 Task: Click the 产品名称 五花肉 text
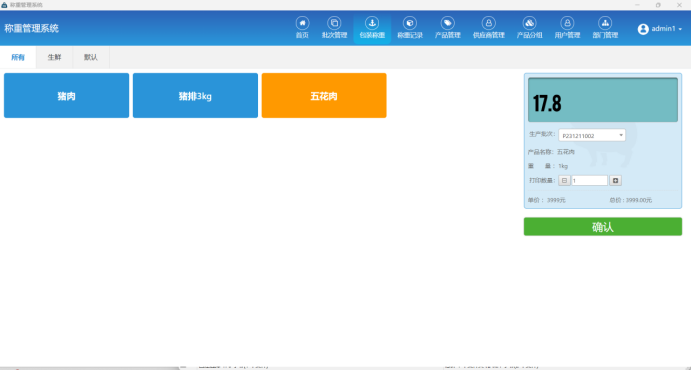[551, 152]
